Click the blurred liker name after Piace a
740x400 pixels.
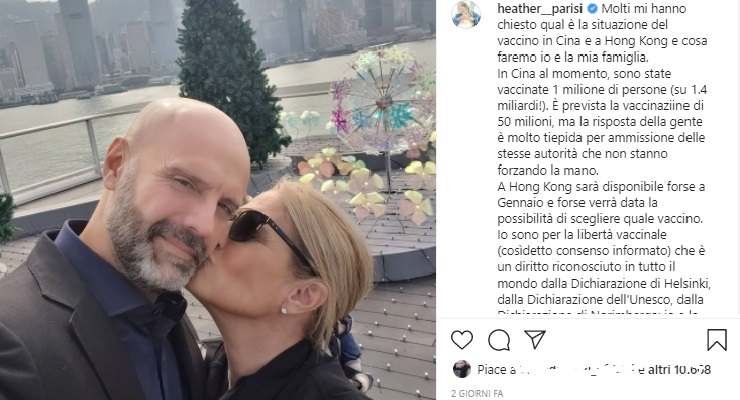point(577,369)
